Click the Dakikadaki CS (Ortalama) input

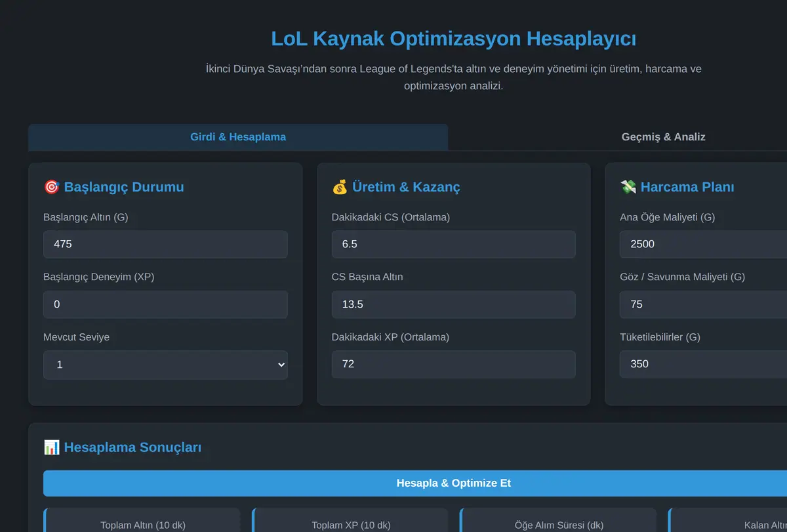click(x=453, y=244)
